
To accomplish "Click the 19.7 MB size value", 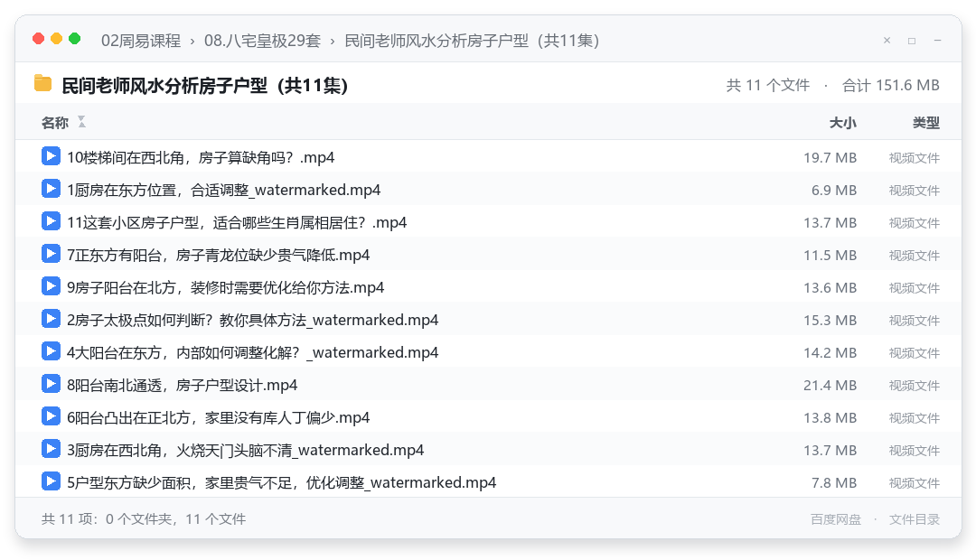I will (830, 157).
